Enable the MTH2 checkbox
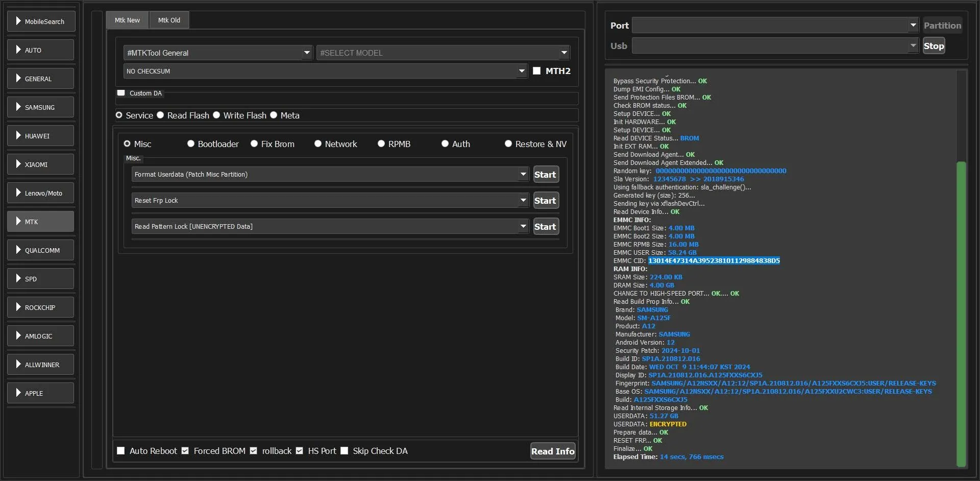This screenshot has height=481, width=980. [536, 71]
